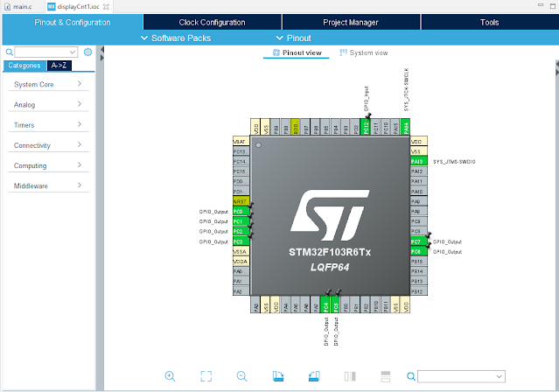
Task: Click the green PC12 pin on the top edge
Action: pyautogui.click(x=366, y=127)
